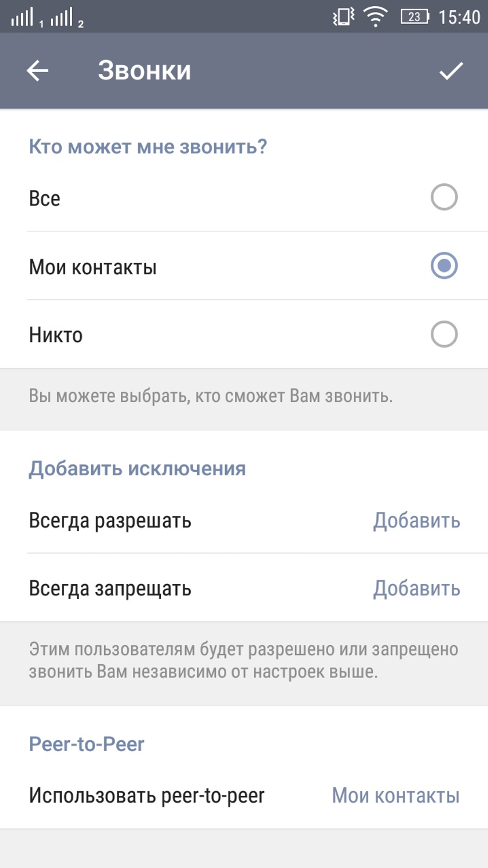The height and width of the screenshot is (868, 488).
Task: Tap the vibrate mode status icon
Action: coord(344,17)
